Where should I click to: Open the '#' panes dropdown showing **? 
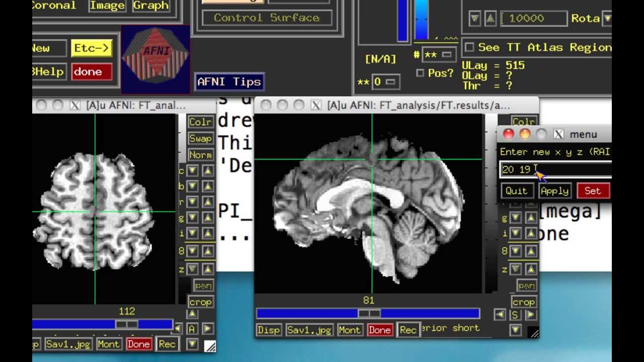[x=439, y=54]
